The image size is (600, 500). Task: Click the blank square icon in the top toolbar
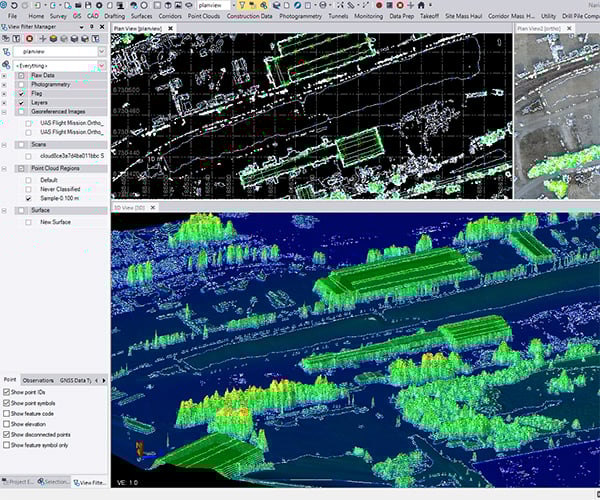[157, 5]
